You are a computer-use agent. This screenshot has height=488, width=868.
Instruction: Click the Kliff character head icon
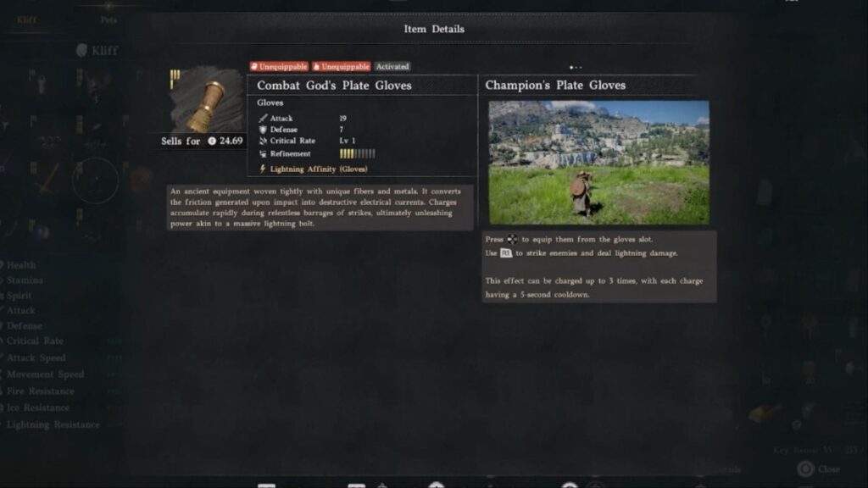82,50
